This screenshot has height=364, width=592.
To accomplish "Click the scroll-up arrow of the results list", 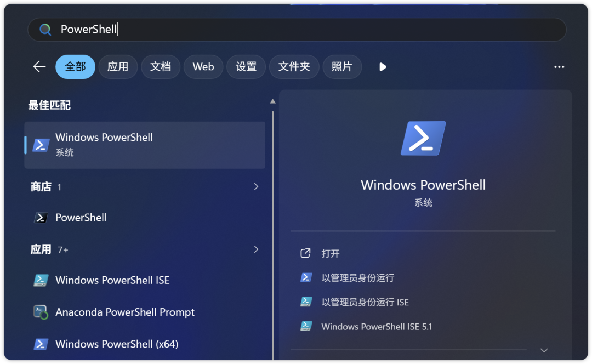I will (272, 101).
